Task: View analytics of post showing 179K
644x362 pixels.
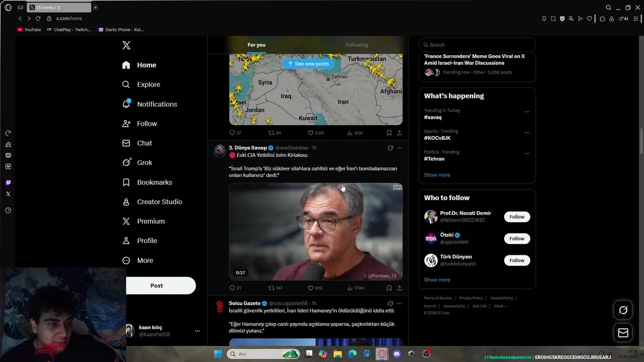Action: point(356,288)
